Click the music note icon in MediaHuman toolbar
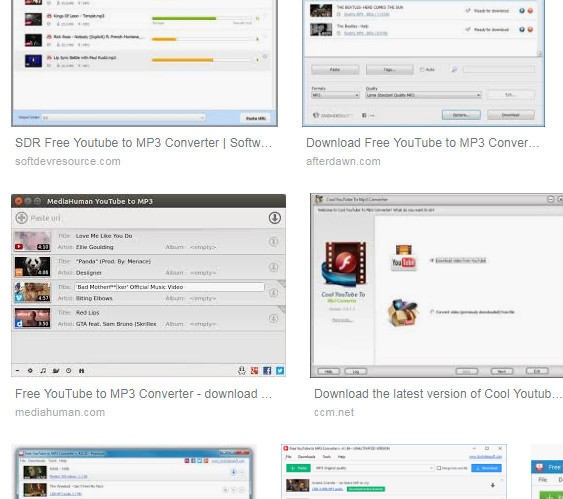This screenshot has height=499, width=563. (43, 370)
